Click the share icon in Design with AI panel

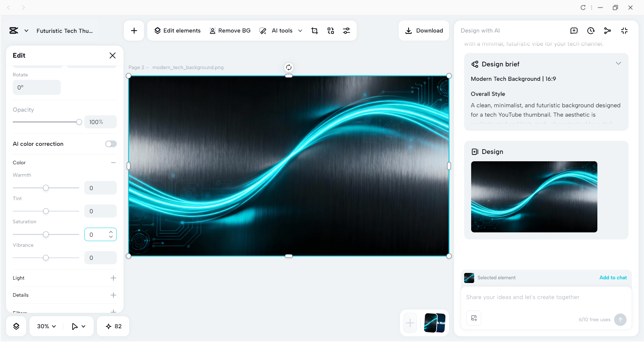coord(608,31)
